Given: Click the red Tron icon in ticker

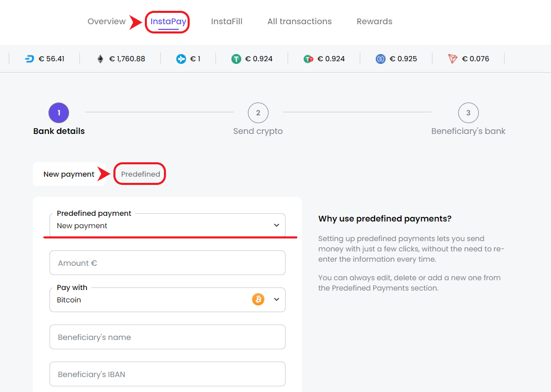Looking at the screenshot, I should (453, 59).
